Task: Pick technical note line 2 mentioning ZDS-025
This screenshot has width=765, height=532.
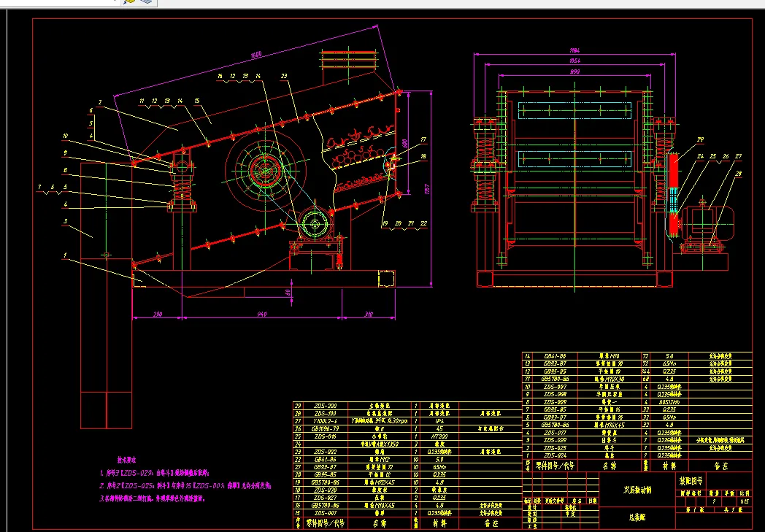Action: (185, 486)
